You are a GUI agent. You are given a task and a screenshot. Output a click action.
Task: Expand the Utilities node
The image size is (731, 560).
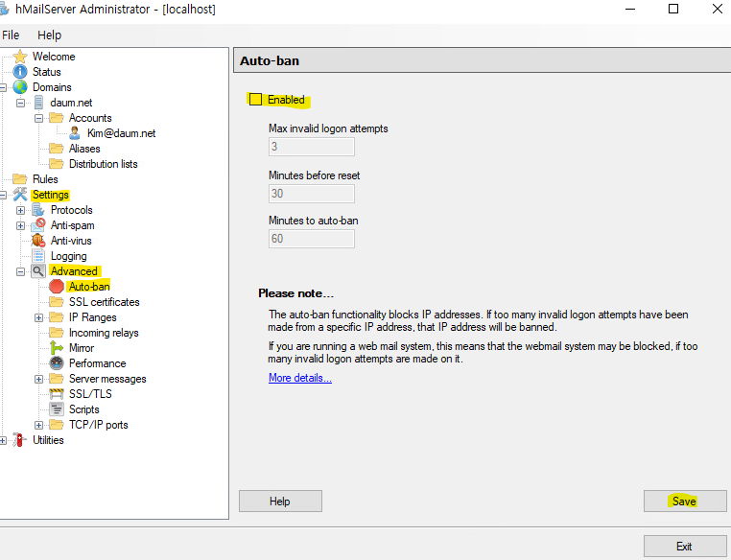click(3, 441)
